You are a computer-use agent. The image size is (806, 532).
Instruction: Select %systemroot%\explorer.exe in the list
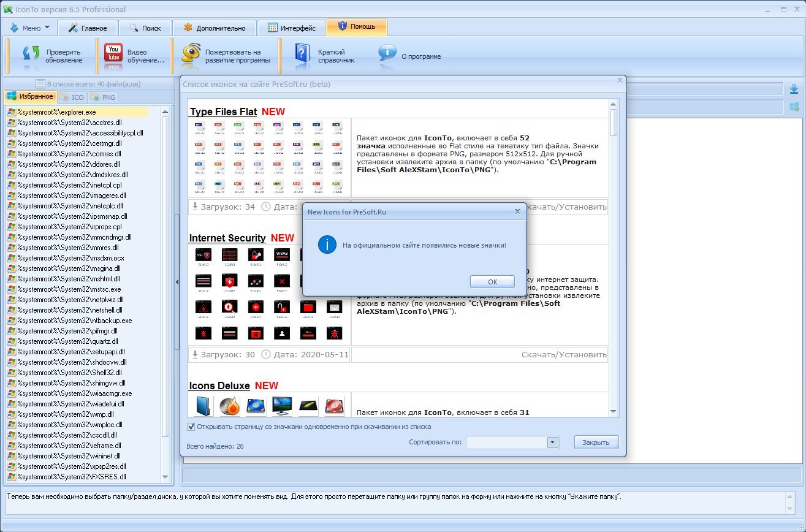point(77,112)
